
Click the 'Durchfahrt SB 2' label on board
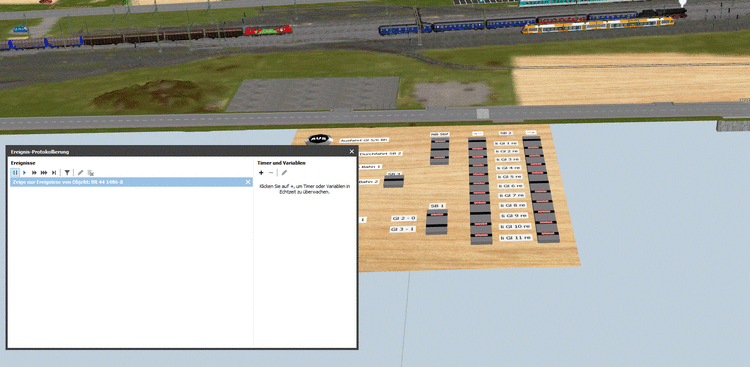(x=380, y=154)
